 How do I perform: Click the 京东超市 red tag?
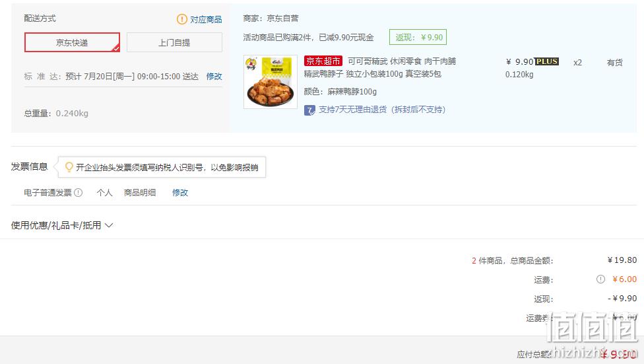(323, 61)
